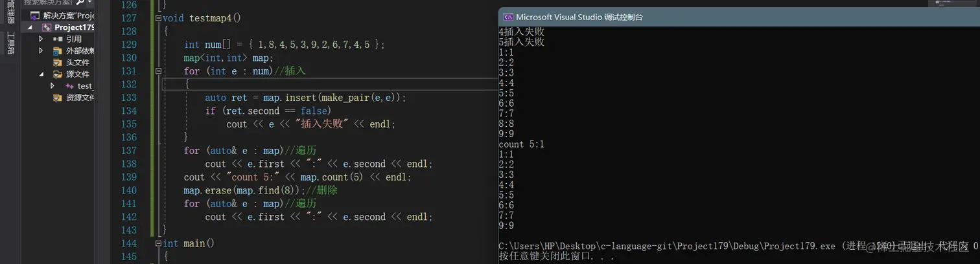Screen dimensions: 980x264
Task: Select the 源文件 tree label
Action: coord(78,74)
